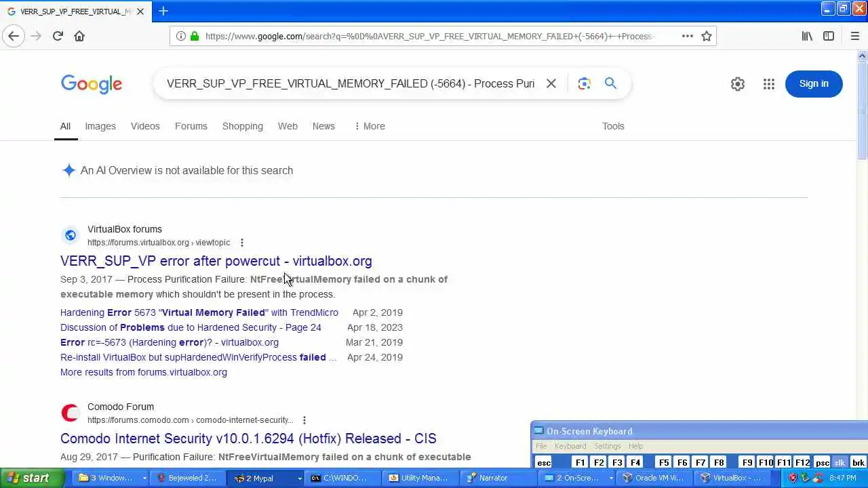The height and width of the screenshot is (488, 868).
Task: Open VERR_SUP_VP error after powercut result
Action: click(x=216, y=261)
